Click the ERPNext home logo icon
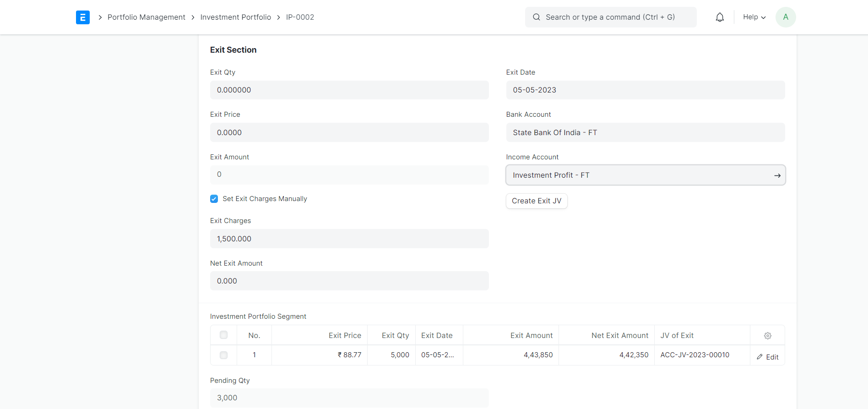Image resolution: width=868 pixels, height=409 pixels. coord(83,17)
